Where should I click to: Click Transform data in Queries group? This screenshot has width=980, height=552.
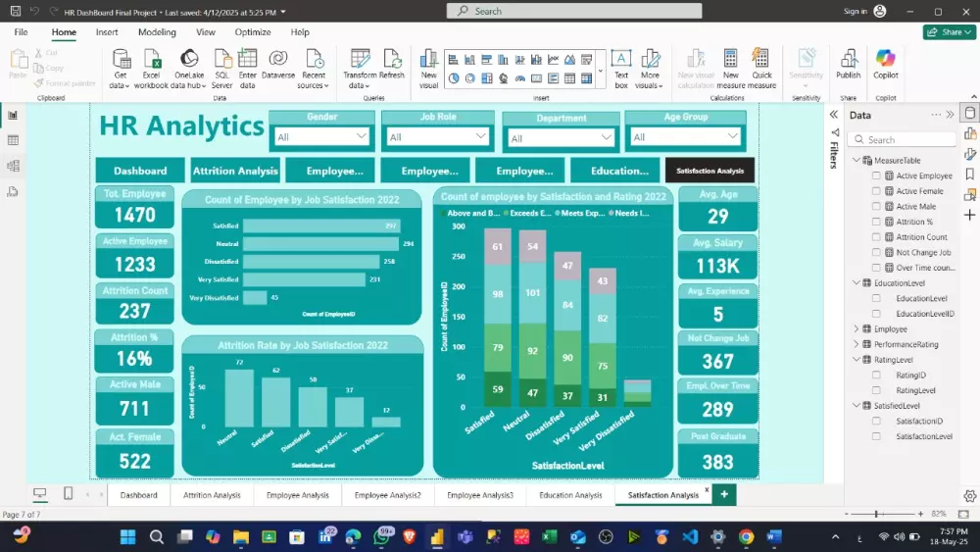pos(360,69)
